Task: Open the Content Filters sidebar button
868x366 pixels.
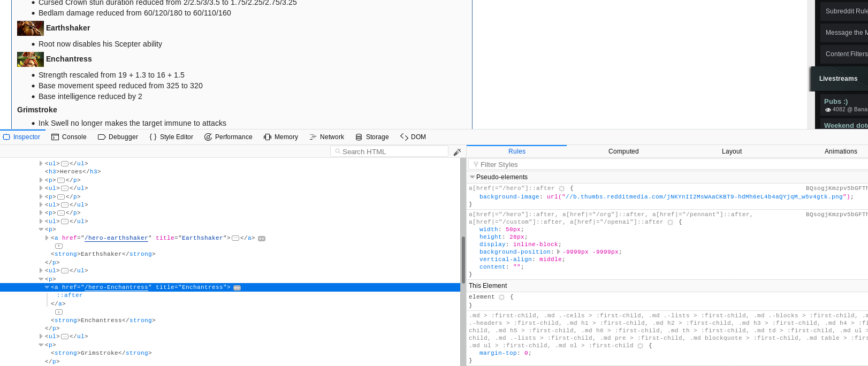Action: click(x=844, y=54)
